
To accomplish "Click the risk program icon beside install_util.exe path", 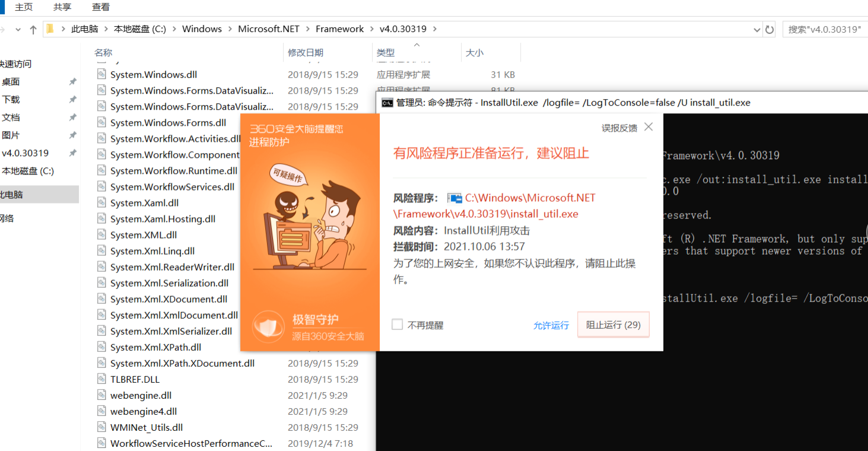I will pos(454,198).
